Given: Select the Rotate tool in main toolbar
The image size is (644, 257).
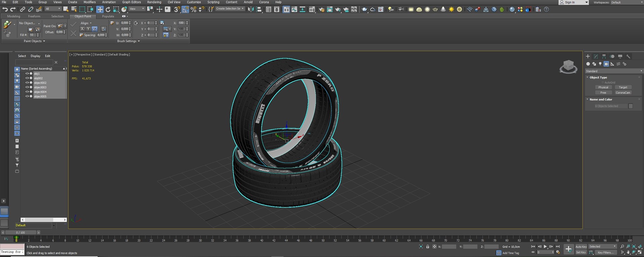Looking at the screenshot, I should [108, 9].
